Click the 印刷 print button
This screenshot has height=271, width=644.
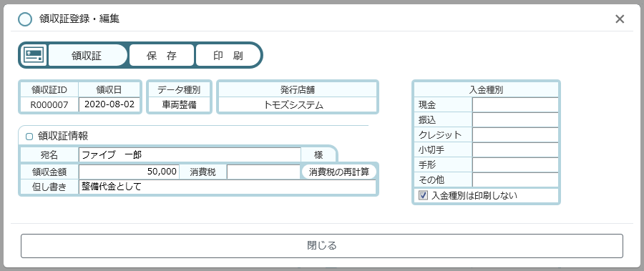click(x=228, y=56)
